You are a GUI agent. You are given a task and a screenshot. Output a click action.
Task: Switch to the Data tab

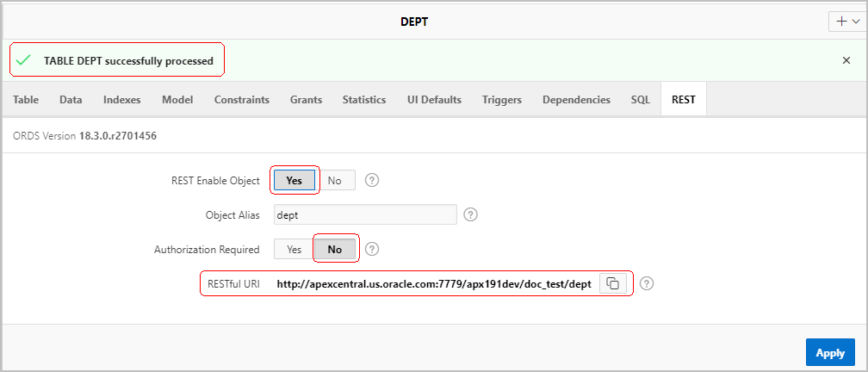click(71, 100)
